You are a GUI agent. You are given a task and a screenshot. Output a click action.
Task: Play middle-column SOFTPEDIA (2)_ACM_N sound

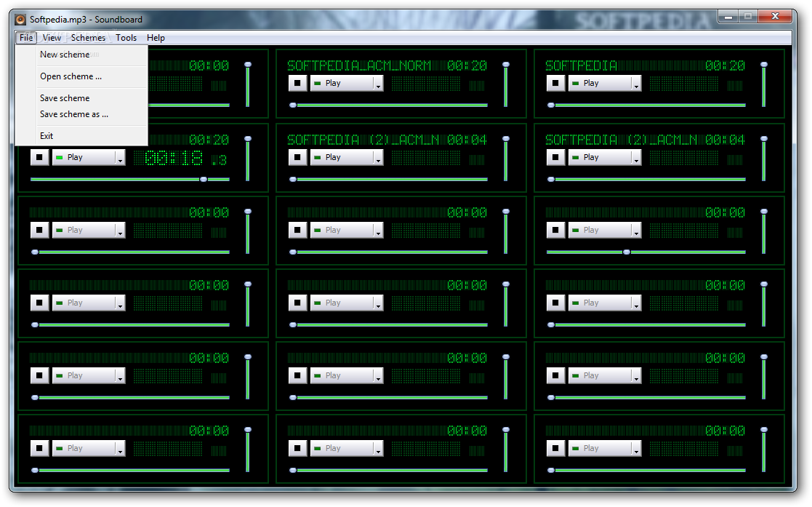tap(342, 157)
